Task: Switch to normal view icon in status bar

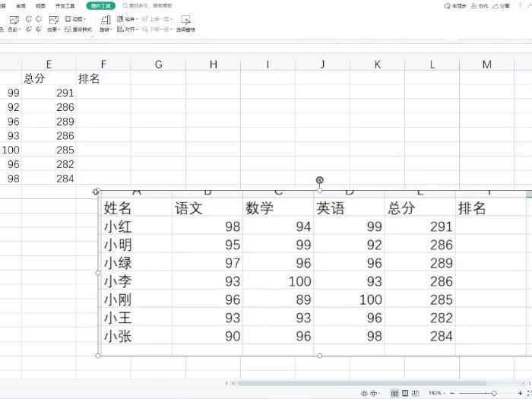Action: click(394, 393)
